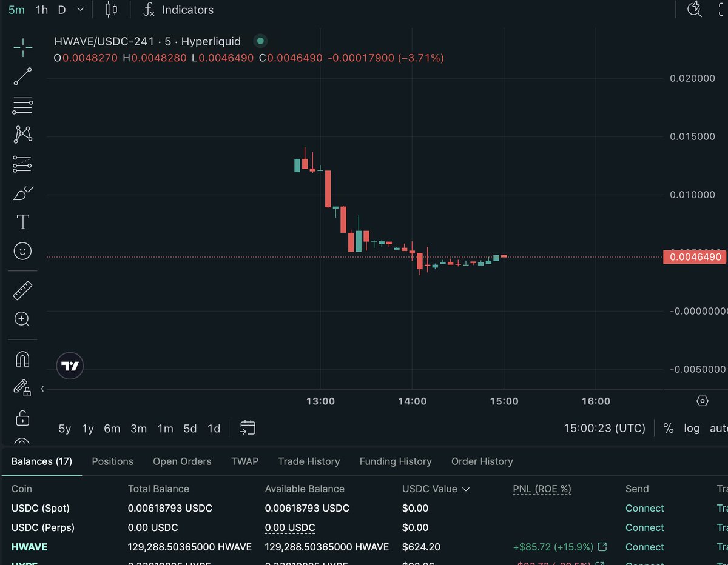Select the crosshair cursor tool

click(x=22, y=47)
